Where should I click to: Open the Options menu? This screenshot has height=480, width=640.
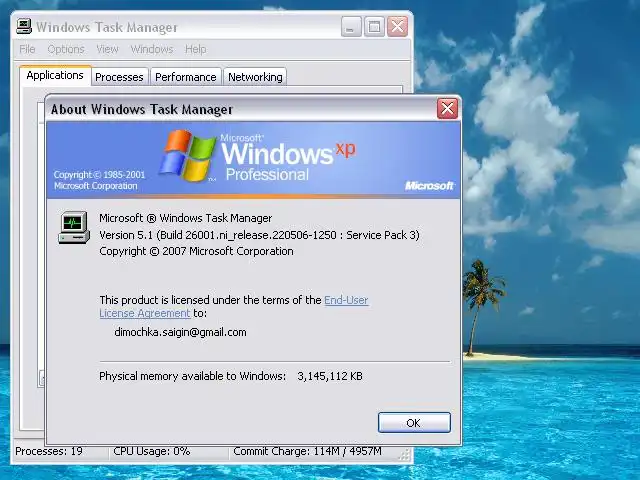tap(66, 49)
